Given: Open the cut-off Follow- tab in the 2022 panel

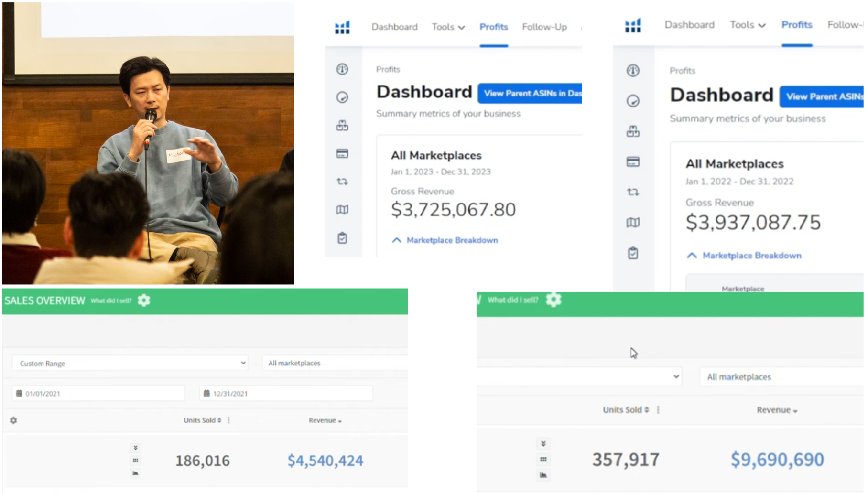Looking at the screenshot, I should point(846,25).
